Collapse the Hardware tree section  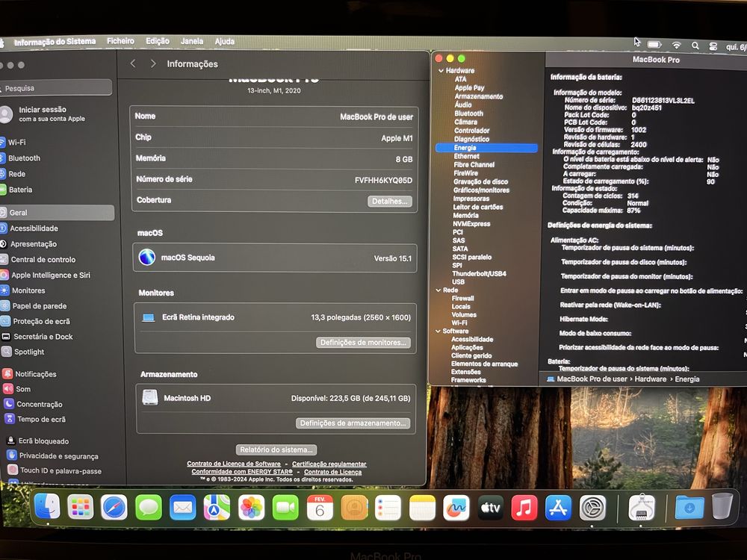(x=441, y=70)
